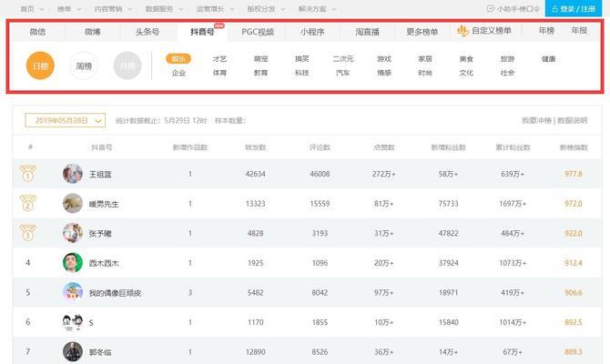Image resolution: width=610 pixels, height=364 pixels.
Task: Click the 登录 / 注册 button
Action: (574, 8)
